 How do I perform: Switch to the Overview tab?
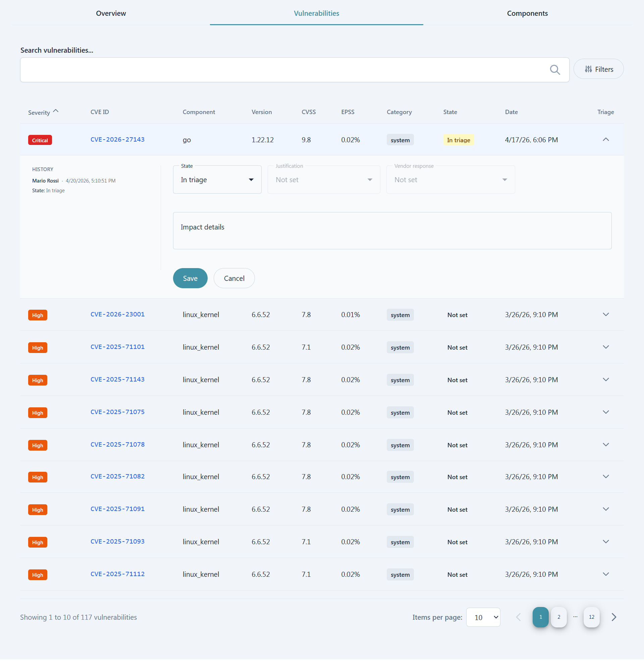(x=111, y=13)
